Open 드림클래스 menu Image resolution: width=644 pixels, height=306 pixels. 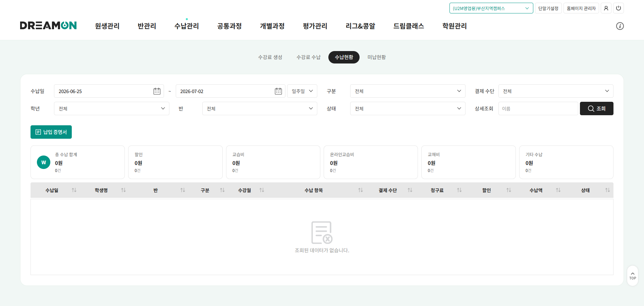(x=409, y=26)
